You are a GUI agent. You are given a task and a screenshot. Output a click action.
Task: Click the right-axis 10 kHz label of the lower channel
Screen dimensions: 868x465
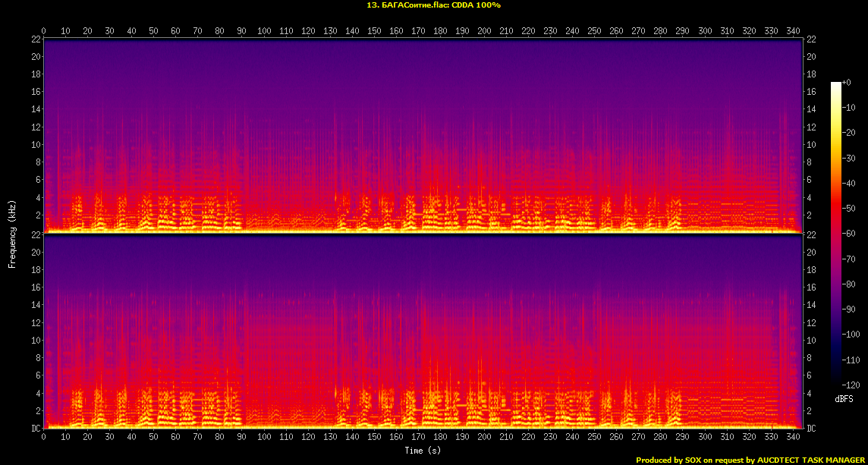(x=810, y=341)
